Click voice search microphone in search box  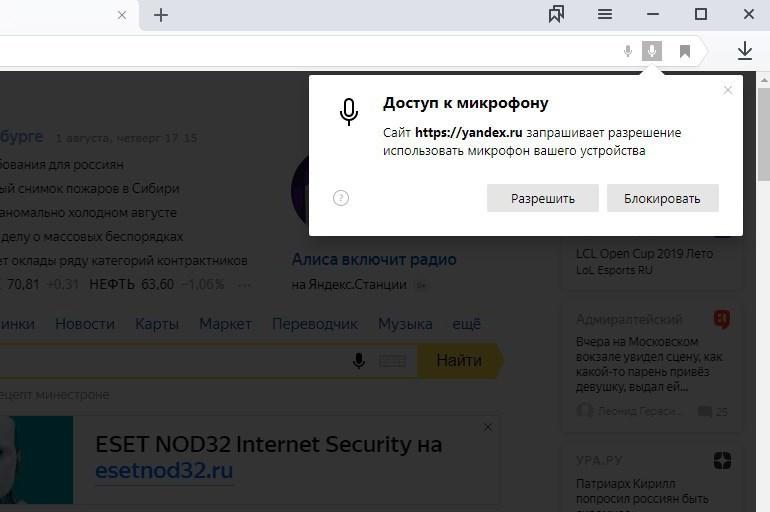(359, 361)
